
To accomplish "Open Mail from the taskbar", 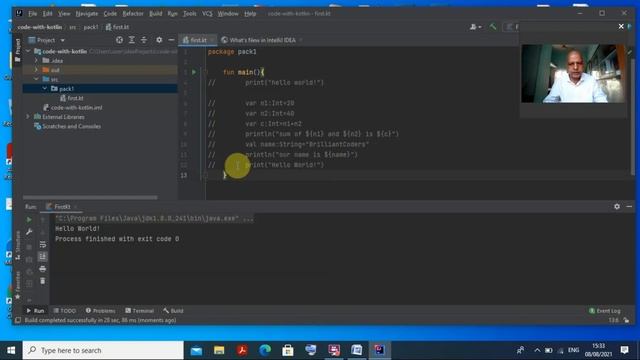I will [x=196, y=350].
